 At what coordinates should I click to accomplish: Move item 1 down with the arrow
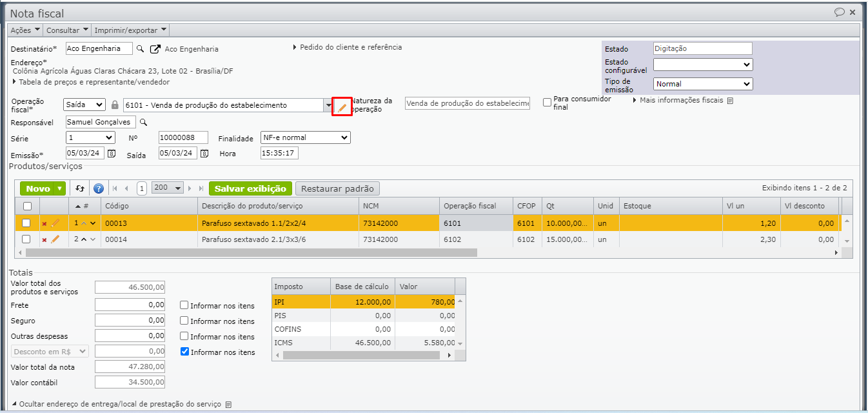pos(93,223)
